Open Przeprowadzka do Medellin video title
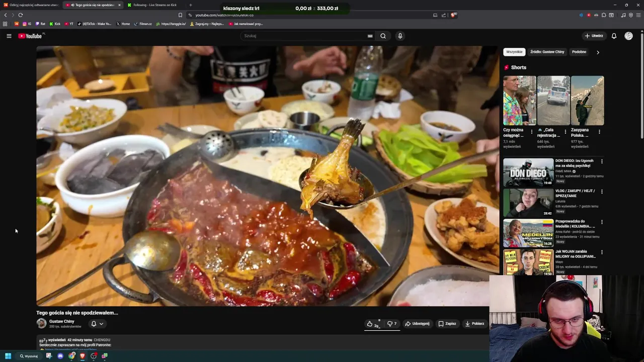 point(575,224)
